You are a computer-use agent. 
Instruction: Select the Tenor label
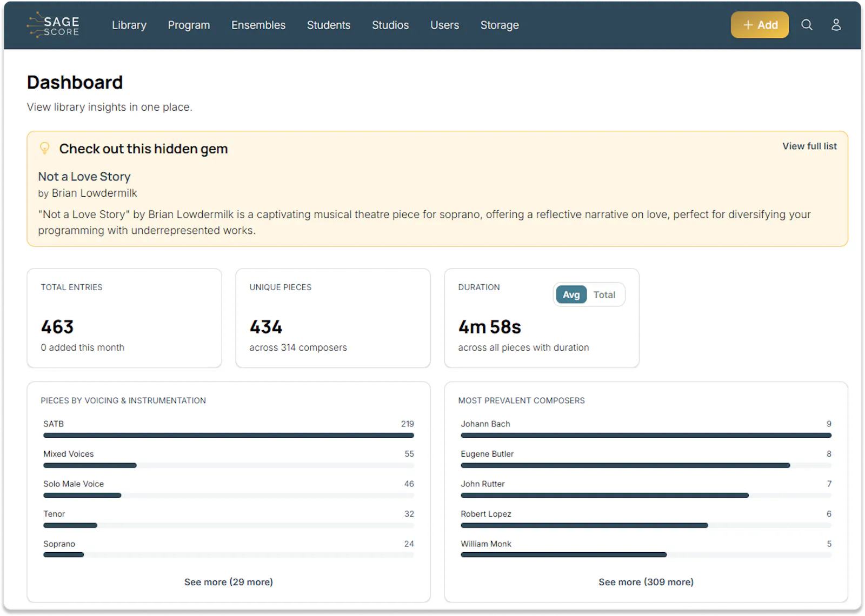tap(54, 514)
